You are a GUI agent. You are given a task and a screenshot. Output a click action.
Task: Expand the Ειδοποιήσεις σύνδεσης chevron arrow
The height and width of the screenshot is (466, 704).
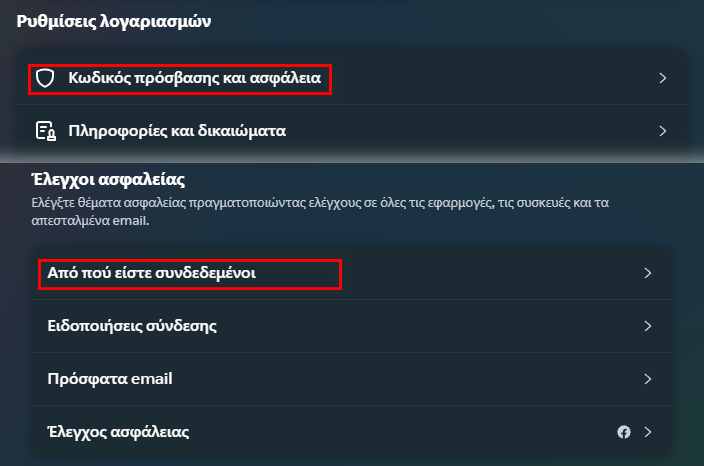647,326
